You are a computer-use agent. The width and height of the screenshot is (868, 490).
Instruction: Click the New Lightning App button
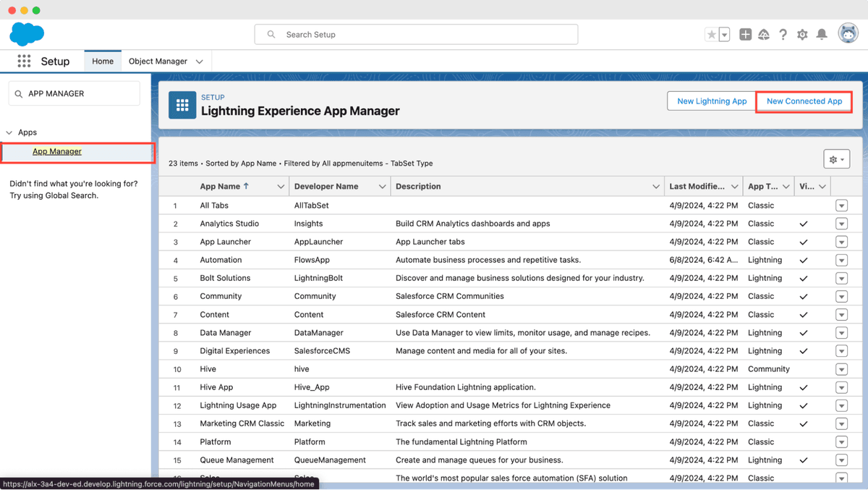tap(712, 101)
